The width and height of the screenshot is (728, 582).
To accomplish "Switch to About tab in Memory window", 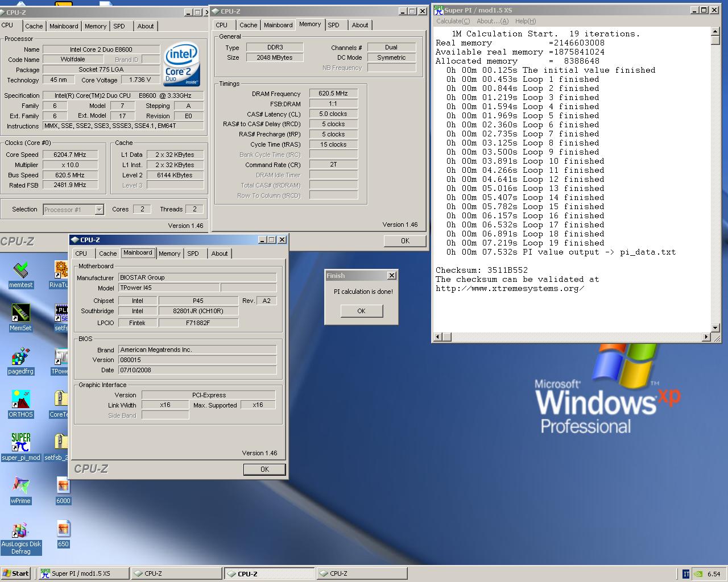I will pyautogui.click(x=360, y=25).
